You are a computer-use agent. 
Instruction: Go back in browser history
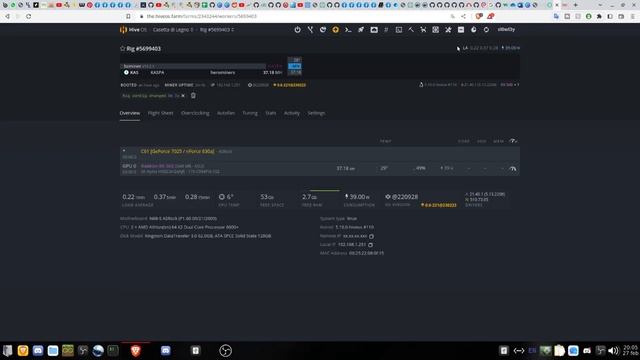tap(7, 16)
